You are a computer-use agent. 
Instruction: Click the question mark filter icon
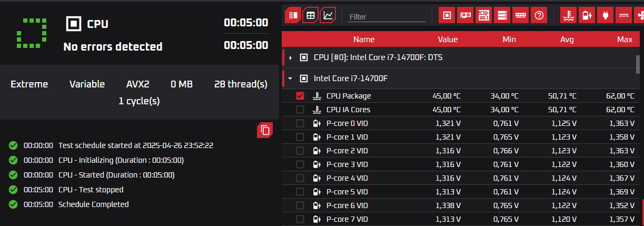click(x=539, y=15)
